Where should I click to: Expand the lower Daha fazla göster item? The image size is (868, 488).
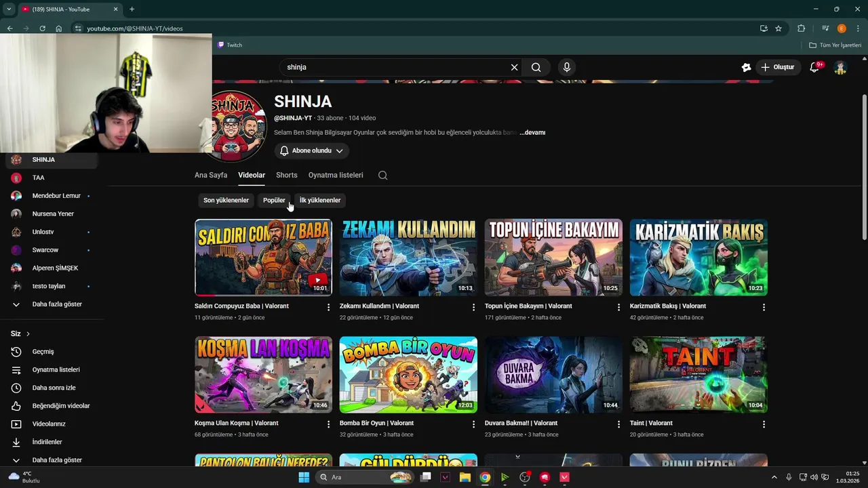tap(53, 460)
